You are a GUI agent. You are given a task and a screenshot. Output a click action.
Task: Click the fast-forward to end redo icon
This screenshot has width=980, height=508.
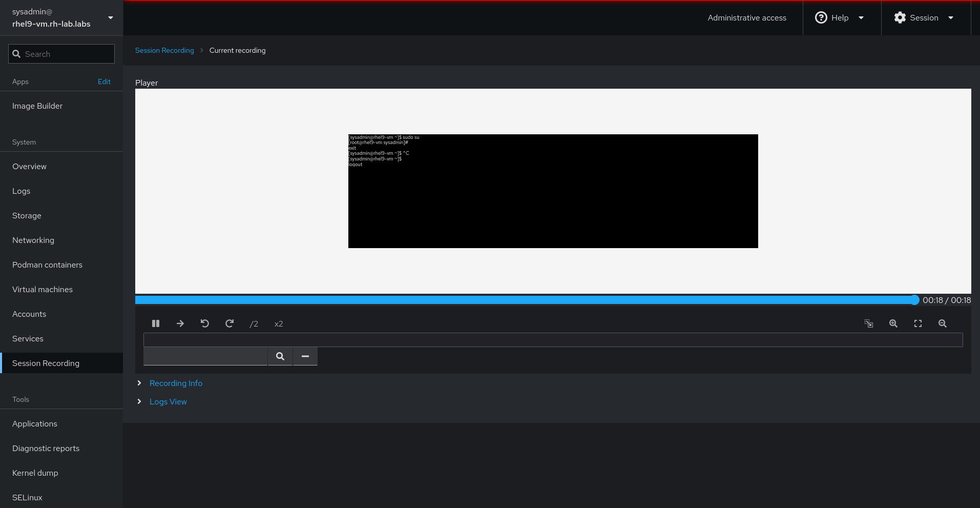pos(230,323)
